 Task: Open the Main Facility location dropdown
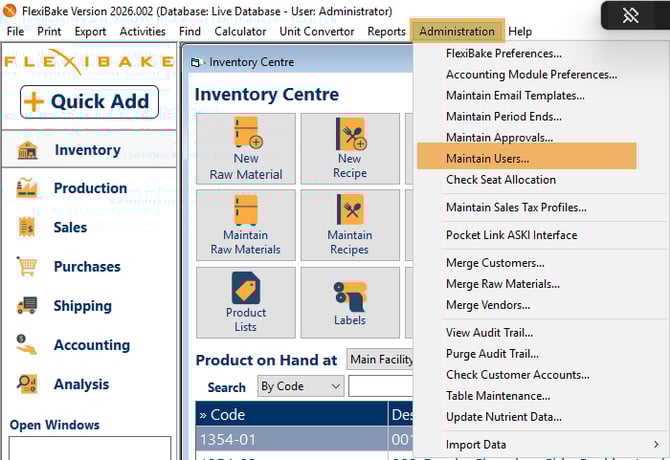point(380,359)
